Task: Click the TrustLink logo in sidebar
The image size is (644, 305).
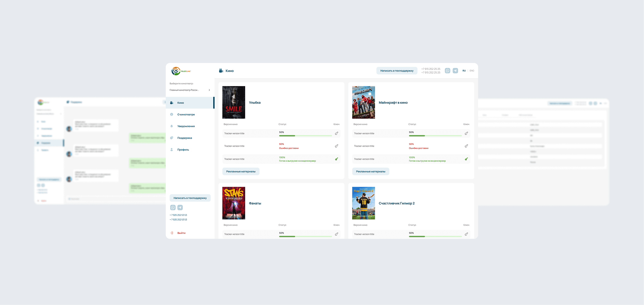Action: point(181,71)
